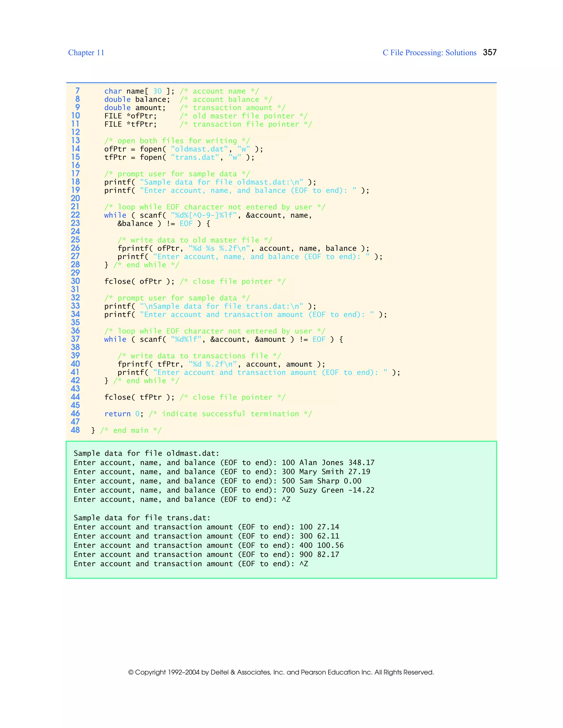Click 'fclose( ofPtr );' statement
Screen dimensions: 563x728
click(139, 282)
